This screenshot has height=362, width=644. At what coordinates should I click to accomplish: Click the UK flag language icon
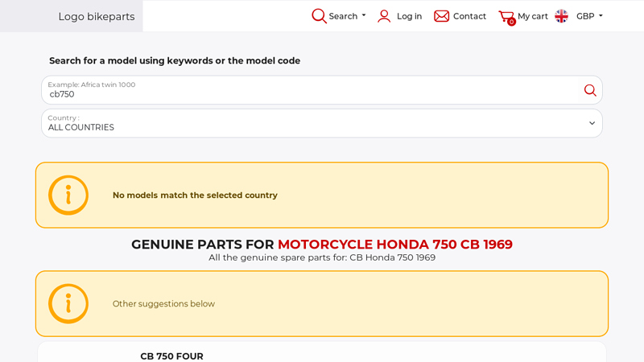[x=561, y=16]
